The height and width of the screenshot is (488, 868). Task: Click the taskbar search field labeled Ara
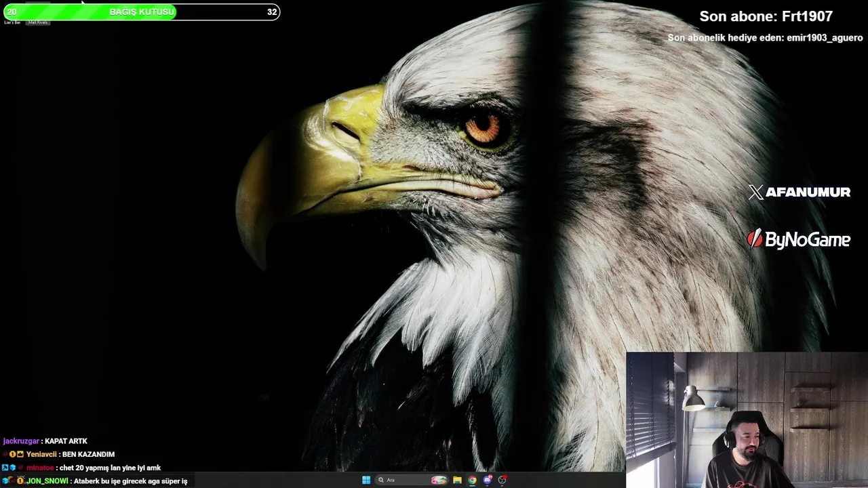[412, 480]
